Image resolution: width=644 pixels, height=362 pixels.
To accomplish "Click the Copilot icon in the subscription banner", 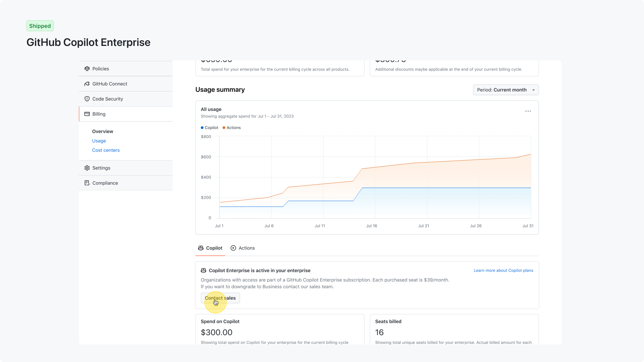I will (203, 270).
